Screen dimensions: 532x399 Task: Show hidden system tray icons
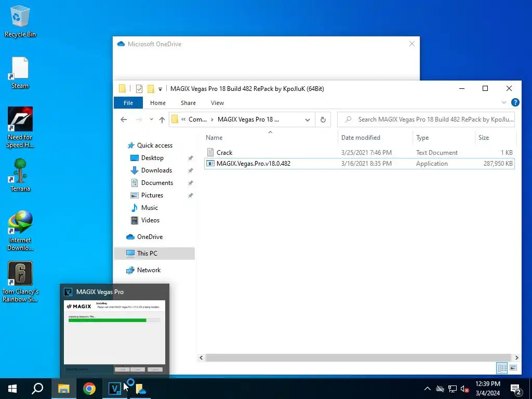pos(428,389)
